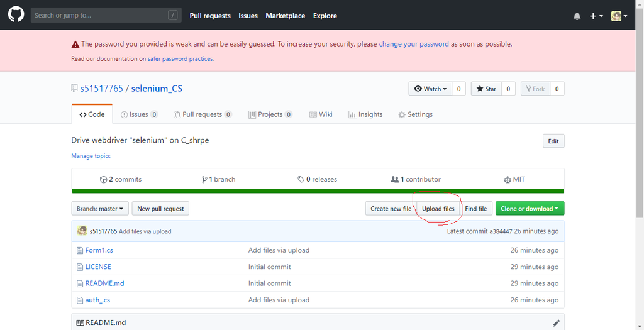This screenshot has width=644, height=330.
Task: Open the s51517765 user profile link
Action: pos(101,88)
